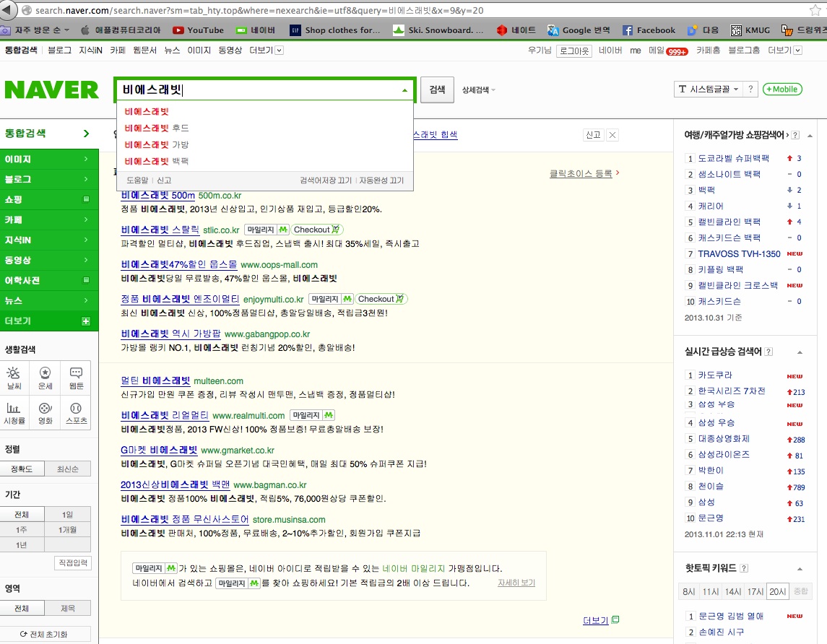Collapse 여행/캐주얼가방 쇼핑검색어 panel

pyautogui.click(x=810, y=136)
